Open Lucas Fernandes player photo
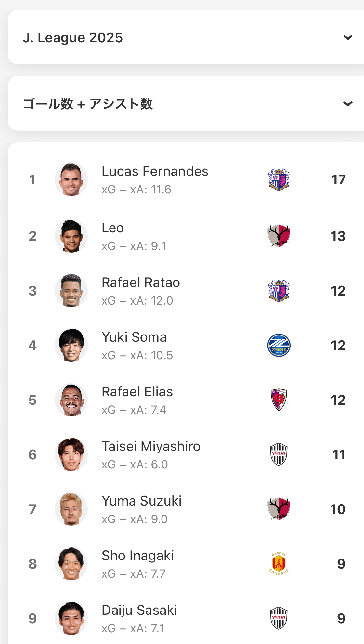The image size is (364, 644). [x=71, y=179]
